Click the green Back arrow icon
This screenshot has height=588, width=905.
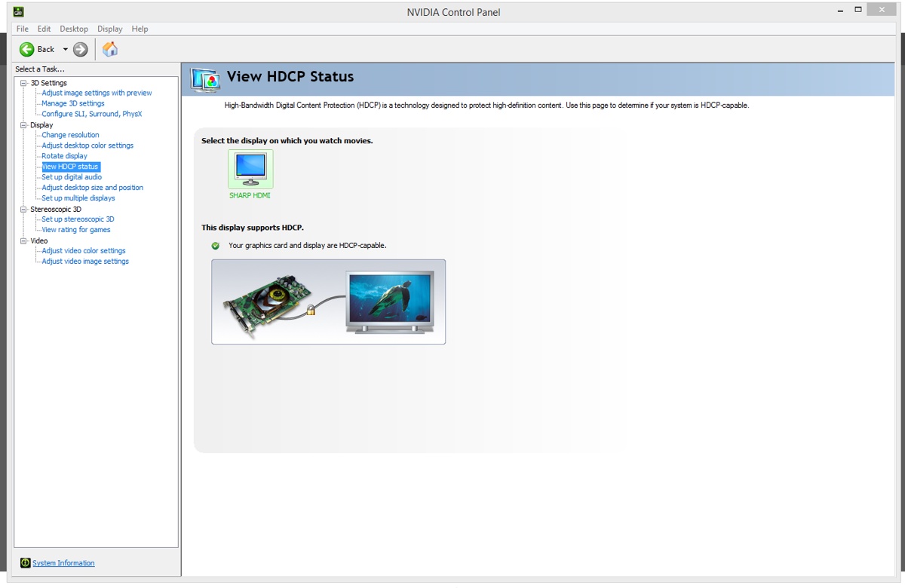[x=26, y=49]
